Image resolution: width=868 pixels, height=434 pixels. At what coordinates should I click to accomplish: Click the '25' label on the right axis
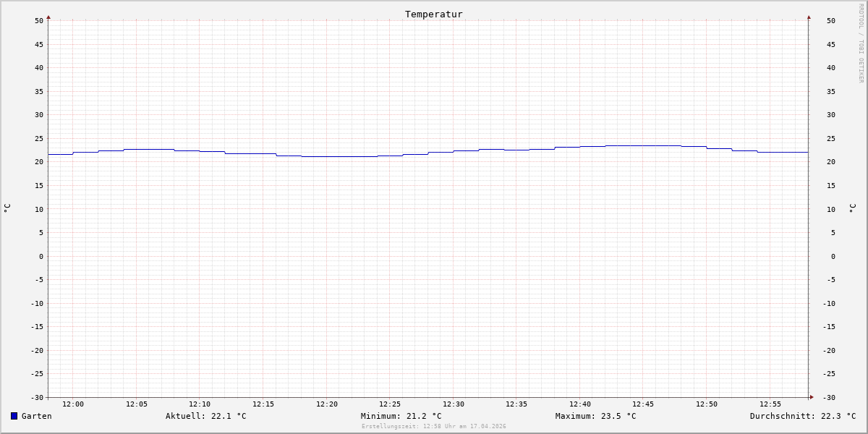coord(831,138)
